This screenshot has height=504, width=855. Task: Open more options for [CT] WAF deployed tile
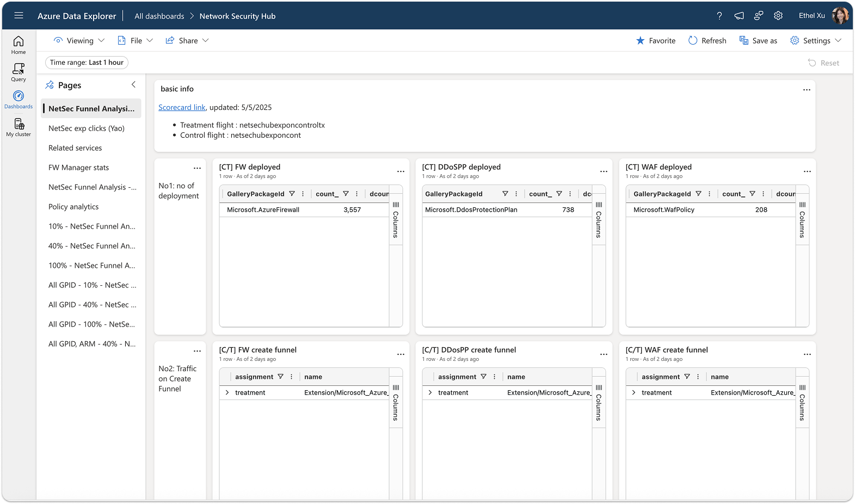[x=807, y=171]
